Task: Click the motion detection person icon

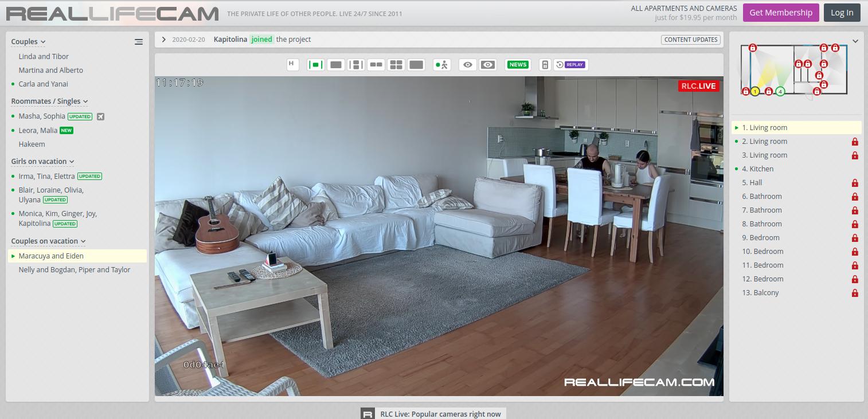Action: [441, 64]
